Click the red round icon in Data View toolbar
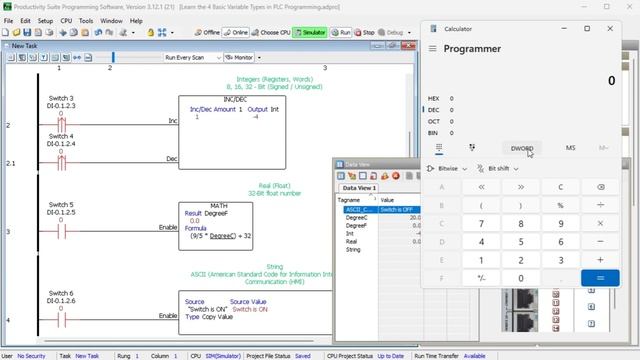640x360 pixels. [396, 176]
